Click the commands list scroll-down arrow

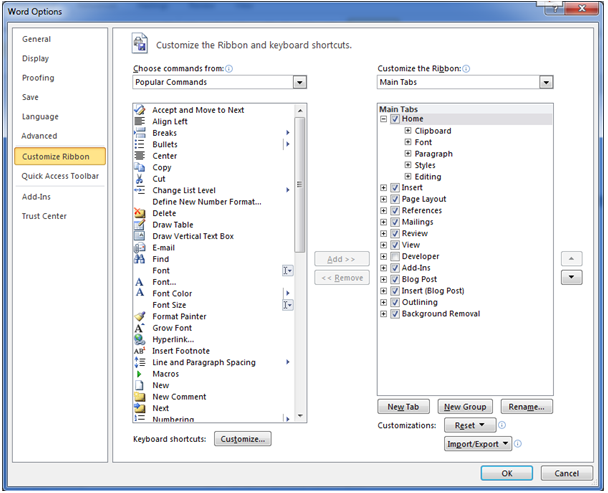pyautogui.click(x=300, y=416)
